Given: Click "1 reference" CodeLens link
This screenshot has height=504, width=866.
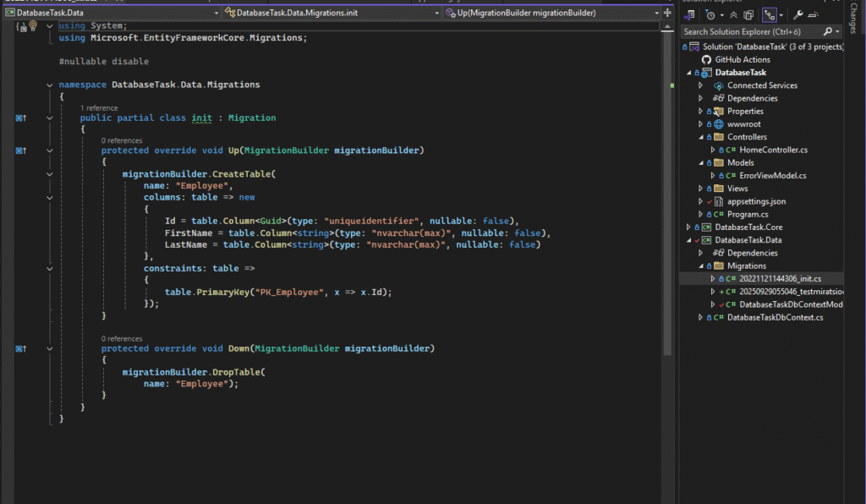Looking at the screenshot, I should coord(100,108).
